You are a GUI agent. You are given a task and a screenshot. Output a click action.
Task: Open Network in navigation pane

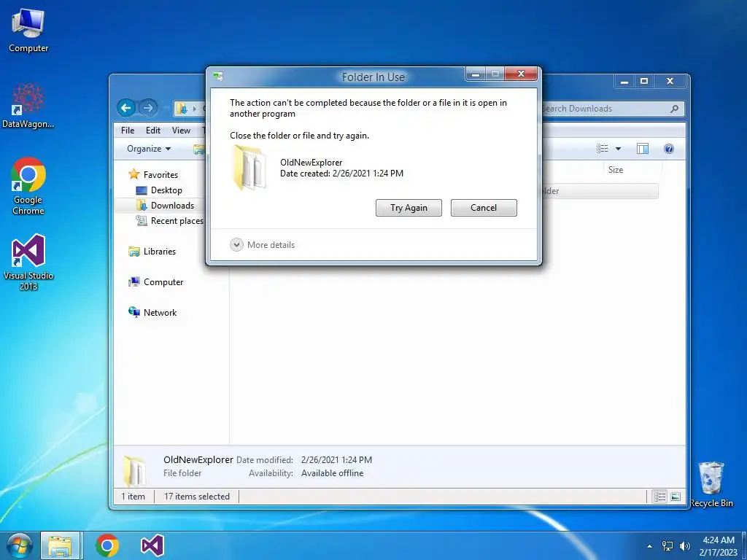pos(160,312)
